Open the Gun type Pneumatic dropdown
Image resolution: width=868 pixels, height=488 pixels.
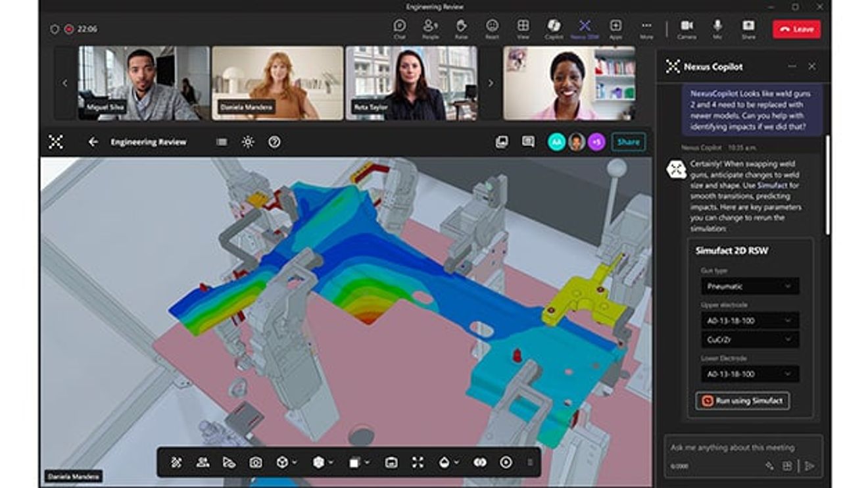[x=750, y=286]
